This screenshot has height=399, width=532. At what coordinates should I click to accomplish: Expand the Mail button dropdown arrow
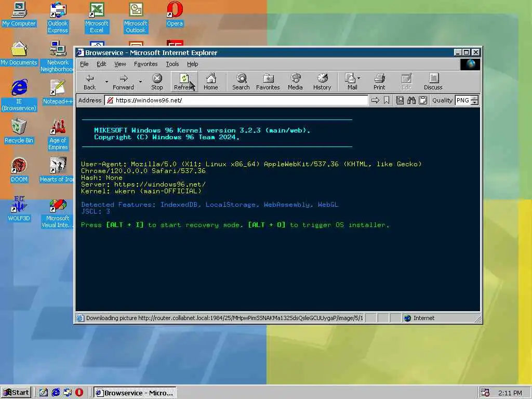(x=359, y=78)
